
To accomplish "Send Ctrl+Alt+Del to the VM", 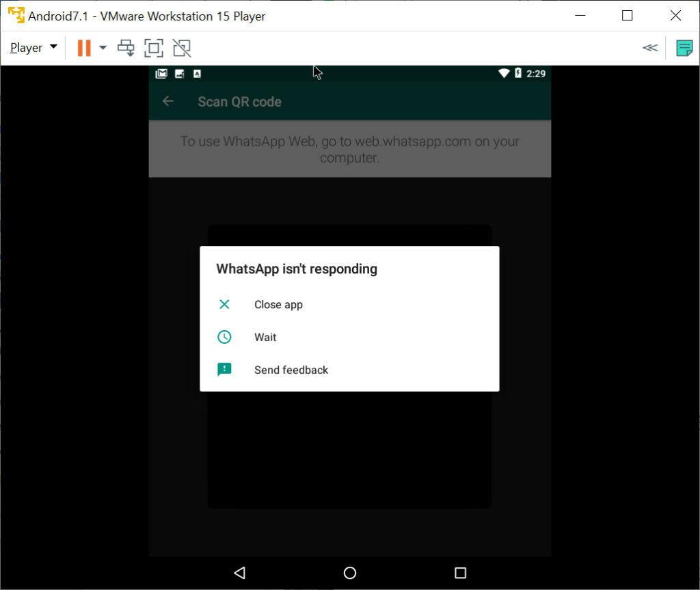I will point(126,48).
